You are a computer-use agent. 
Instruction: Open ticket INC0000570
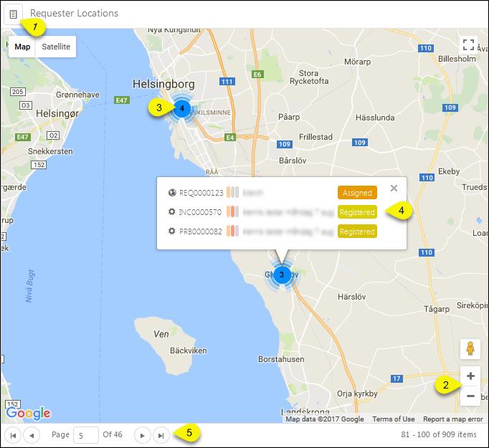pyautogui.click(x=201, y=212)
